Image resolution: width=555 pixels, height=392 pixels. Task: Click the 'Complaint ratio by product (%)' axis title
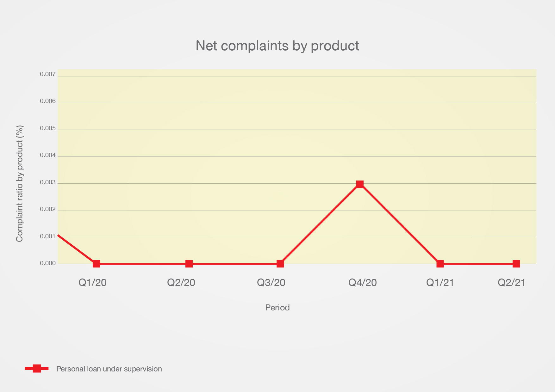20,184
